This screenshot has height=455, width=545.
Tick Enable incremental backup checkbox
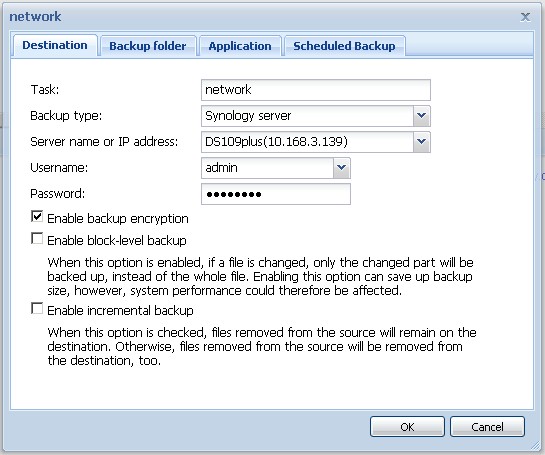[x=37, y=308]
